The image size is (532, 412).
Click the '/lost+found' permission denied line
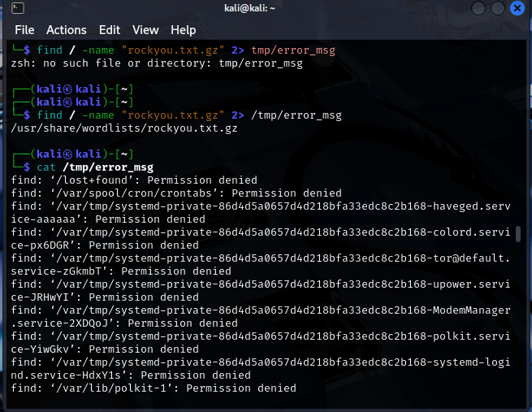pyautogui.click(x=134, y=180)
